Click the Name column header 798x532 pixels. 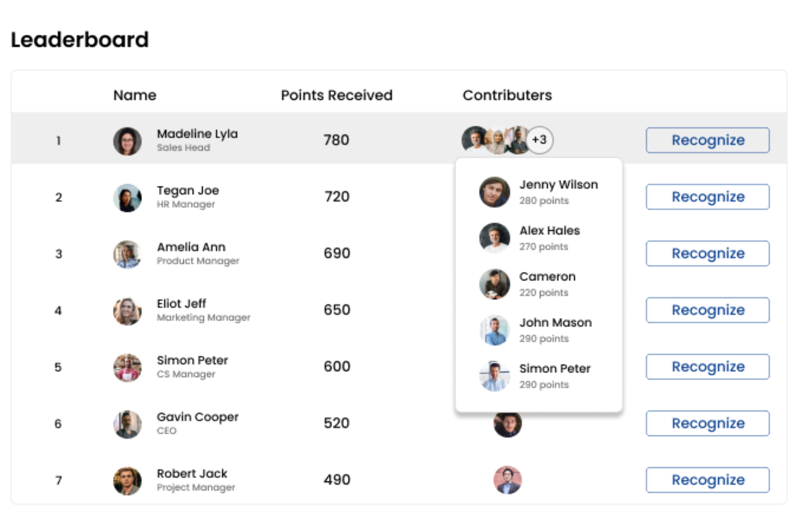(x=135, y=95)
